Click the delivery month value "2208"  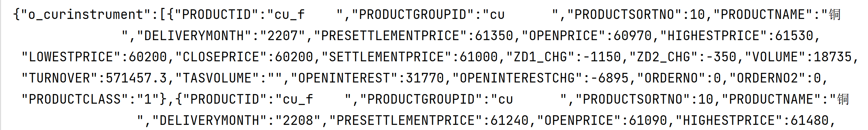click(x=298, y=121)
